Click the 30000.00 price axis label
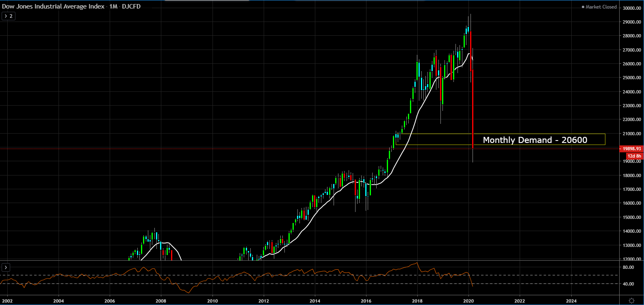 [632, 8]
